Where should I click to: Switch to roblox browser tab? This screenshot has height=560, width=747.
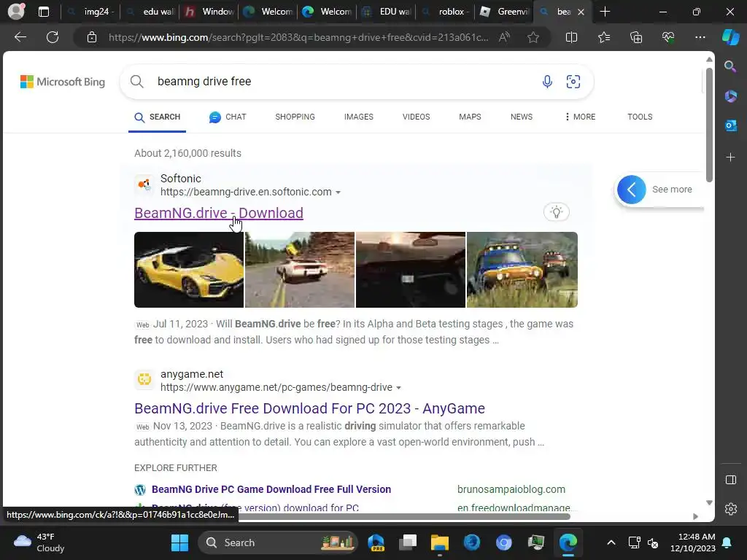pyautogui.click(x=445, y=12)
